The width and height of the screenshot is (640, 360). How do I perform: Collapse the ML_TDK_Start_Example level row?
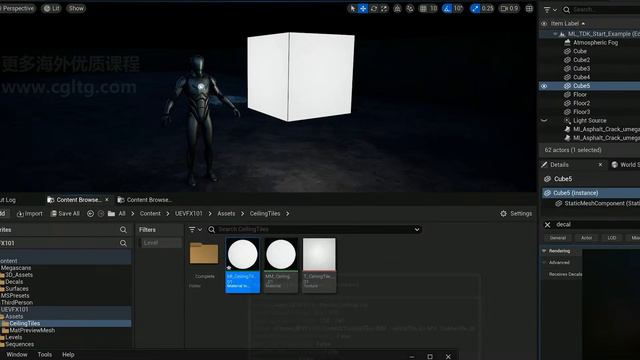555,34
